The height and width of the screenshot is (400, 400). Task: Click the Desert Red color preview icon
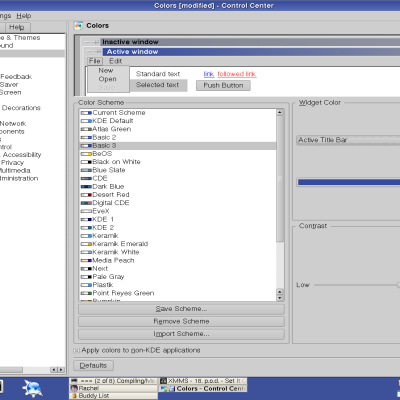click(86, 195)
